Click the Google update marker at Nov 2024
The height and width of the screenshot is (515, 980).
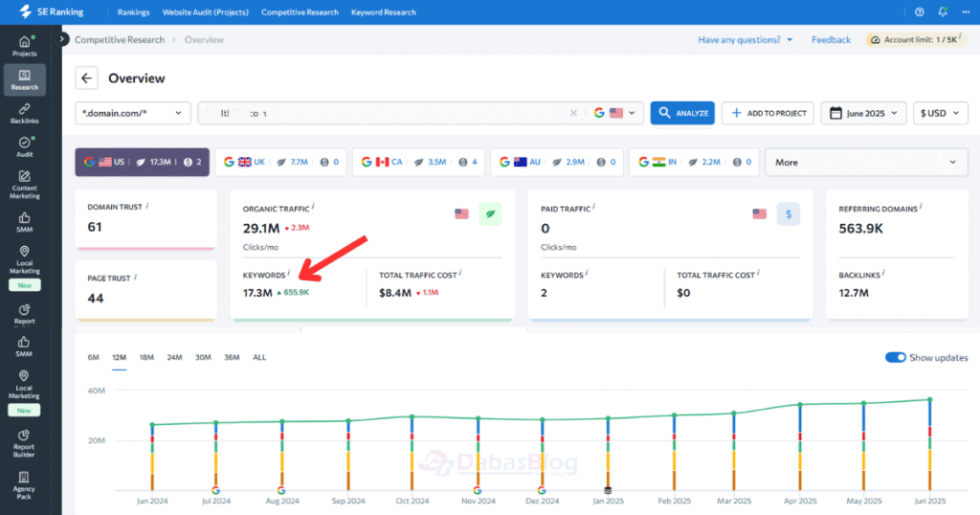(x=478, y=491)
